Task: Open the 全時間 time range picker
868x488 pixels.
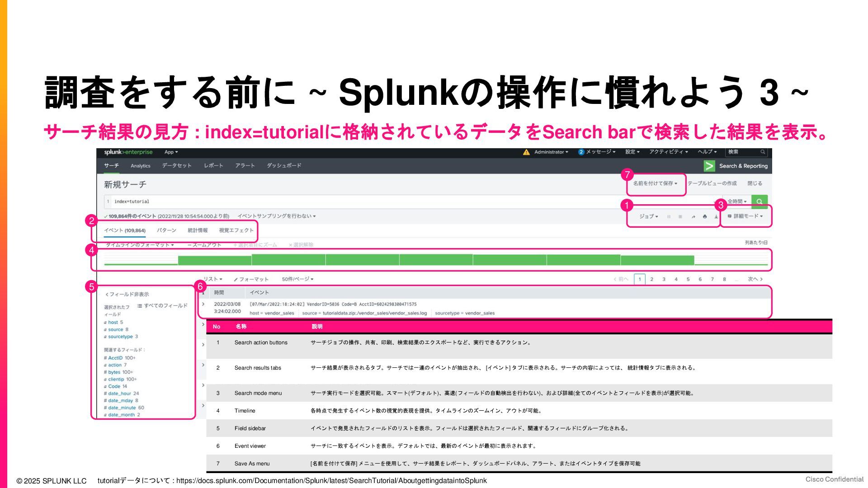Action: (x=737, y=202)
